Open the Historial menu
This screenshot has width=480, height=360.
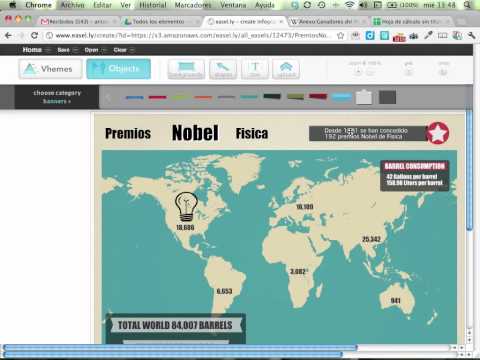153,5
